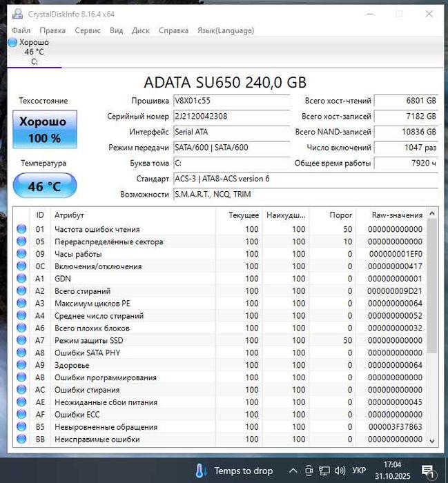Click status icon for Частота ошибок чтения
Screen dimensions: 448x483
coord(21,229)
